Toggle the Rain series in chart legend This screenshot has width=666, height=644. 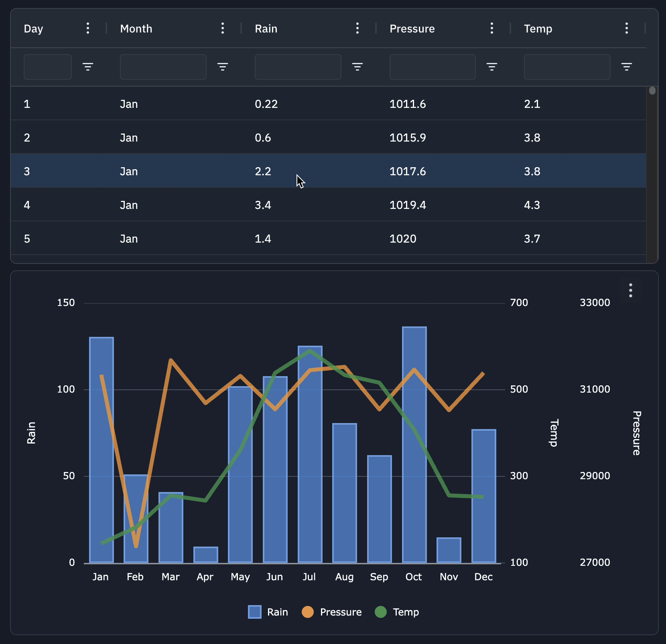pyautogui.click(x=268, y=612)
